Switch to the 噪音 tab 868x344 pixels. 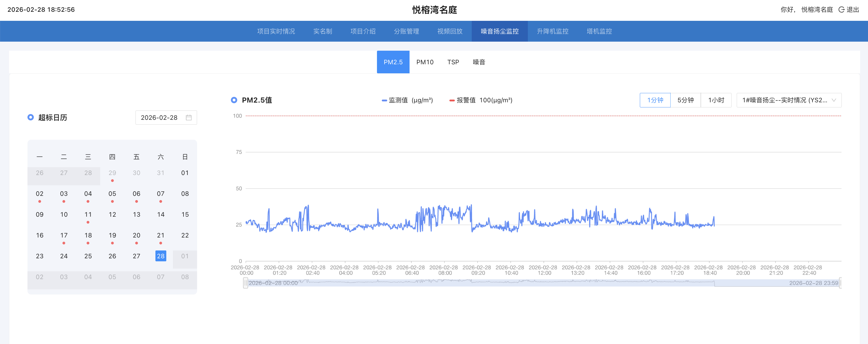click(x=478, y=62)
